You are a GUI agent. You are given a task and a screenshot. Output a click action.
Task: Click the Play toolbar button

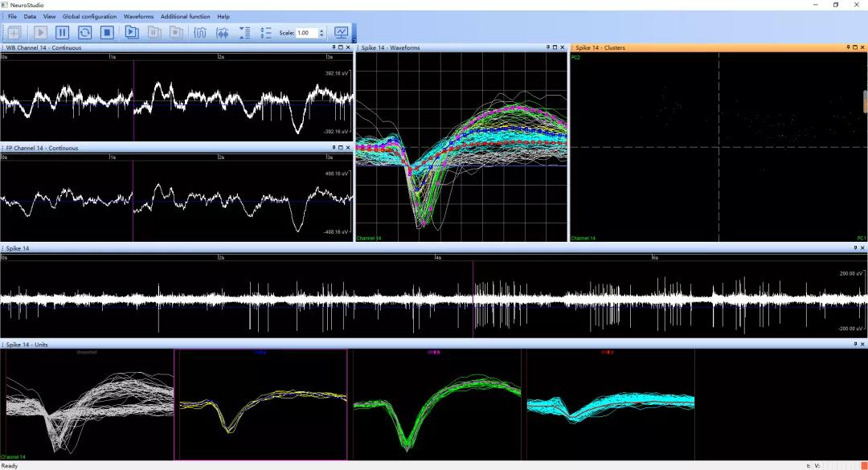click(40, 33)
